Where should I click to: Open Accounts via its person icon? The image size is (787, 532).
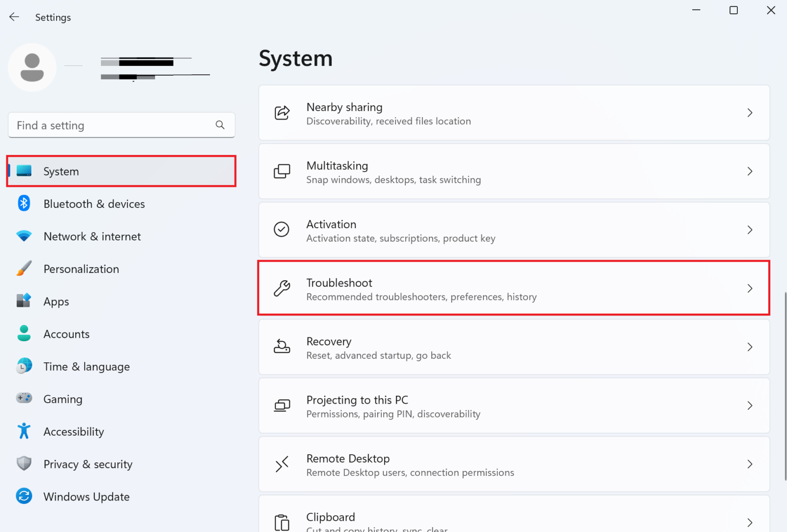click(x=24, y=333)
